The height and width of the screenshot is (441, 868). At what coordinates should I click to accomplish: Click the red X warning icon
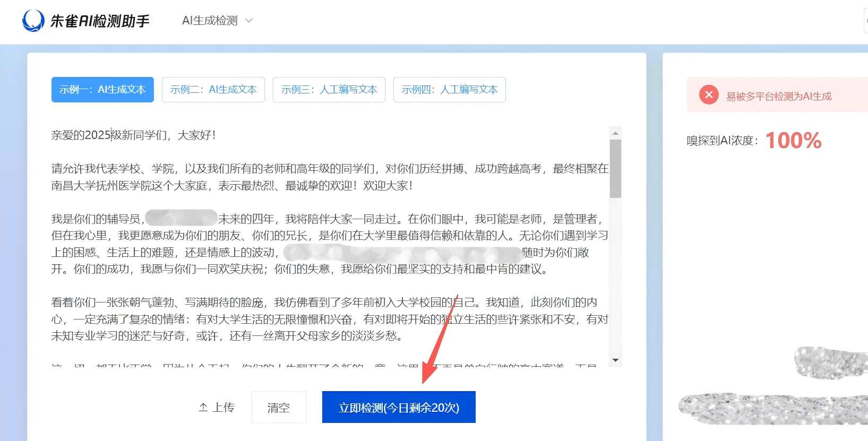[709, 95]
